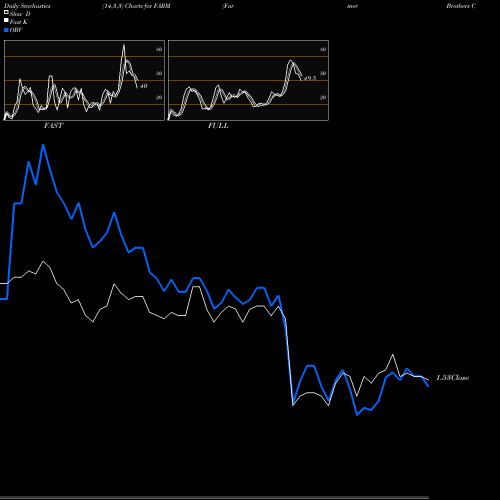Click the 80 axis label in FAST chart
The width and height of the screenshot is (500, 500).
pos(159,49)
